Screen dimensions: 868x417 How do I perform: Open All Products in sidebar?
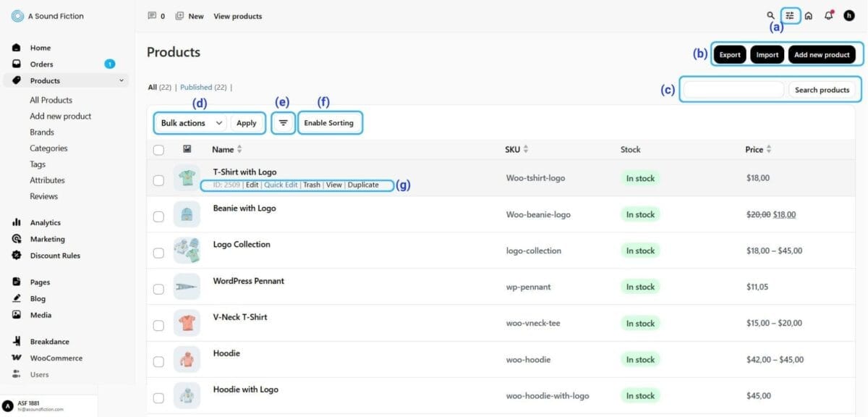(51, 100)
